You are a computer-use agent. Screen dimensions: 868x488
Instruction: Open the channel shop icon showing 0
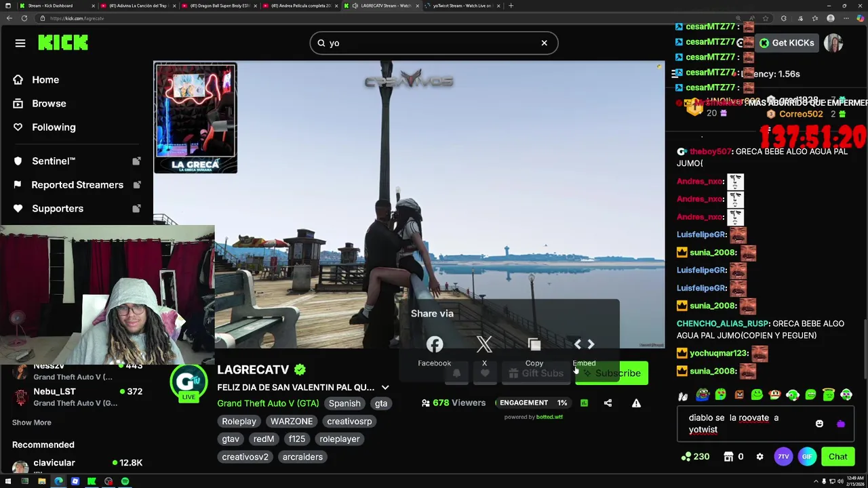pyautogui.click(x=734, y=457)
